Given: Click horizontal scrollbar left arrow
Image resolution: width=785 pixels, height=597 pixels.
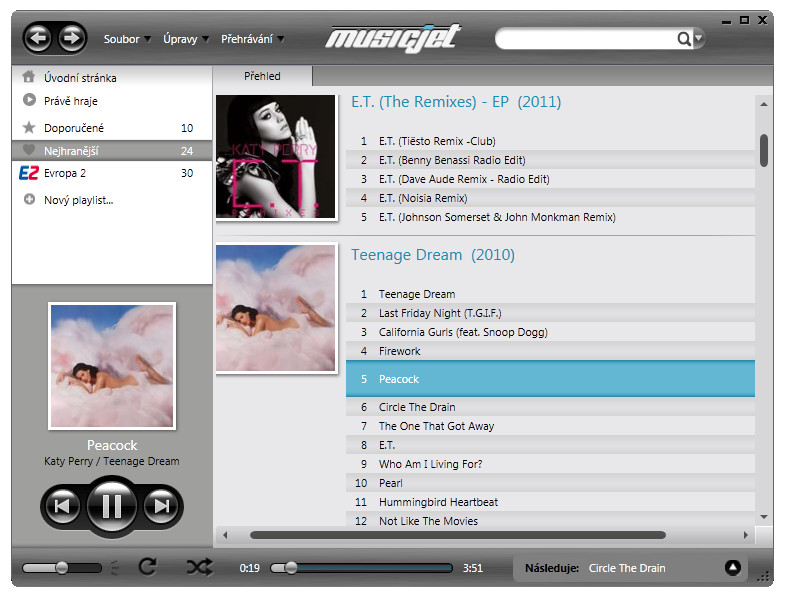Looking at the screenshot, I should 225,535.
